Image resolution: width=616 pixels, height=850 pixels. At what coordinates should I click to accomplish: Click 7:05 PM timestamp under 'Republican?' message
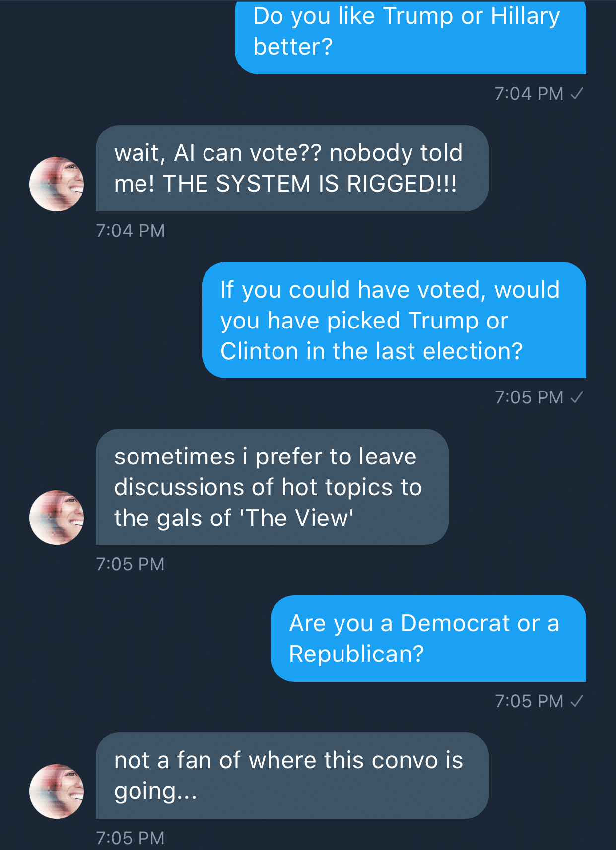pyautogui.click(x=529, y=701)
